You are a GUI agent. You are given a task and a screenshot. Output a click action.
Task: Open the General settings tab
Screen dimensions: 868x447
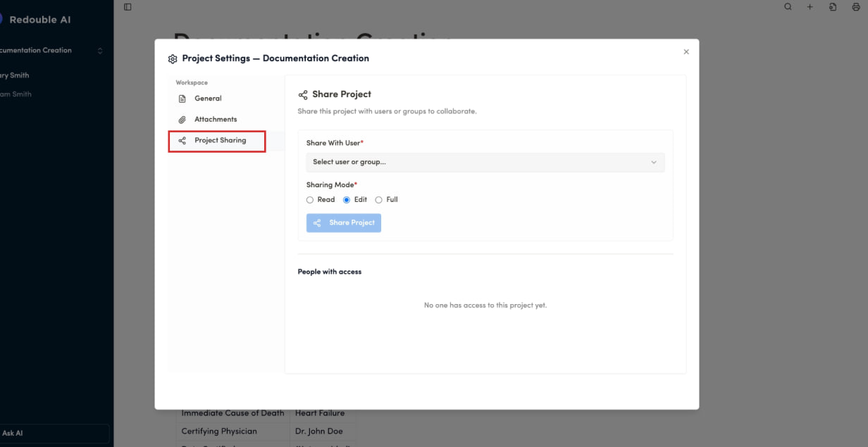pyautogui.click(x=208, y=99)
